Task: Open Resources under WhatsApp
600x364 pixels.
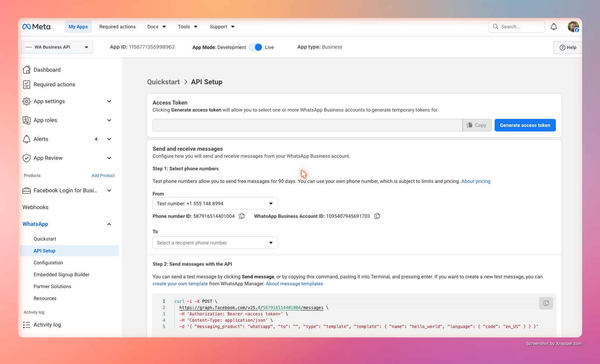Action: [x=45, y=298]
